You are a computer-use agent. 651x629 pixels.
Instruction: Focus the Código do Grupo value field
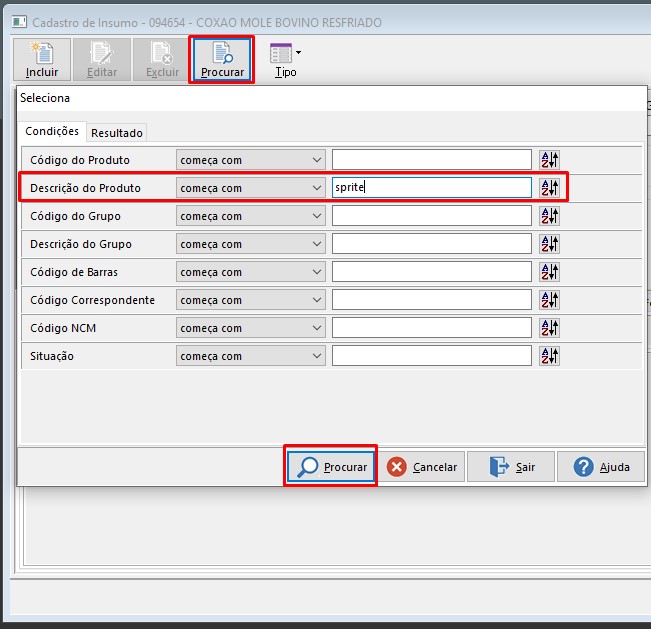(x=432, y=216)
